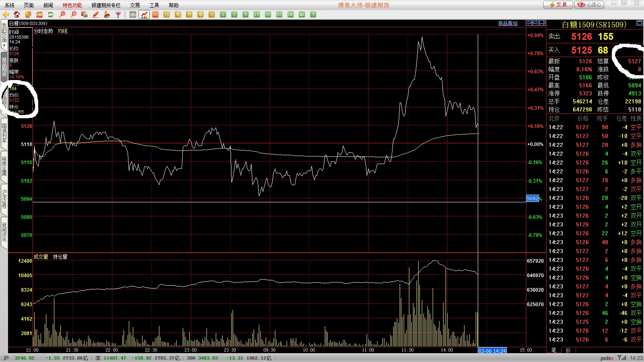Select the 15-minute chart period
The image size is (644, 362).
(257, 14)
